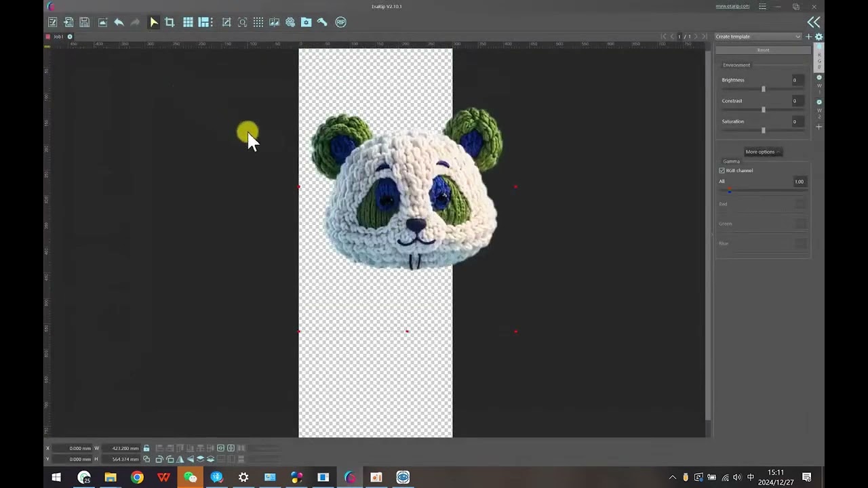Click the wrench maintenance icon
868x488 pixels.
322,22
